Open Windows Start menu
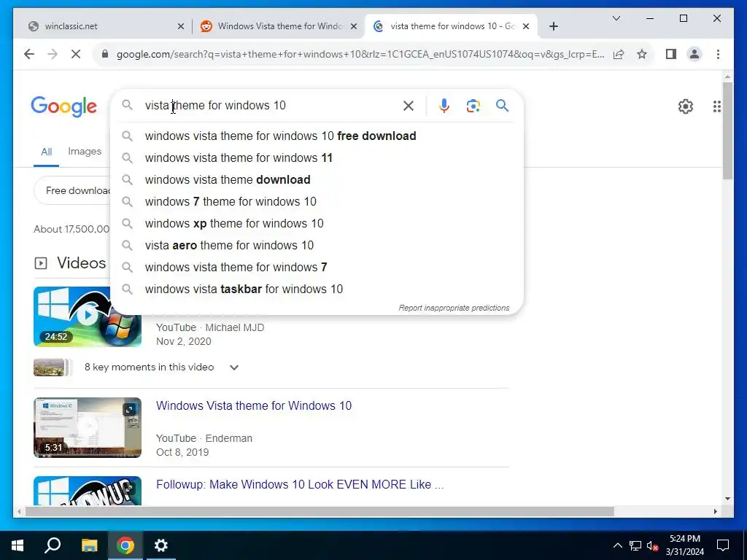 (x=18, y=545)
